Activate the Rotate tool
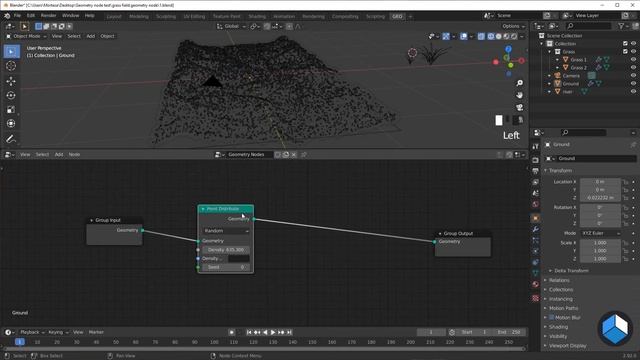The image size is (640, 360). point(11,95)
